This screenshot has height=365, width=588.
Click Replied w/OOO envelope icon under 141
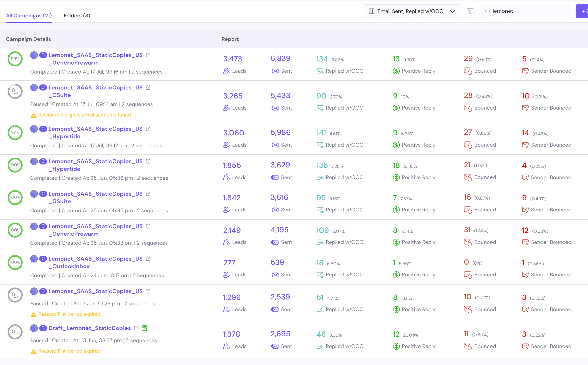[x=320, y=145]
